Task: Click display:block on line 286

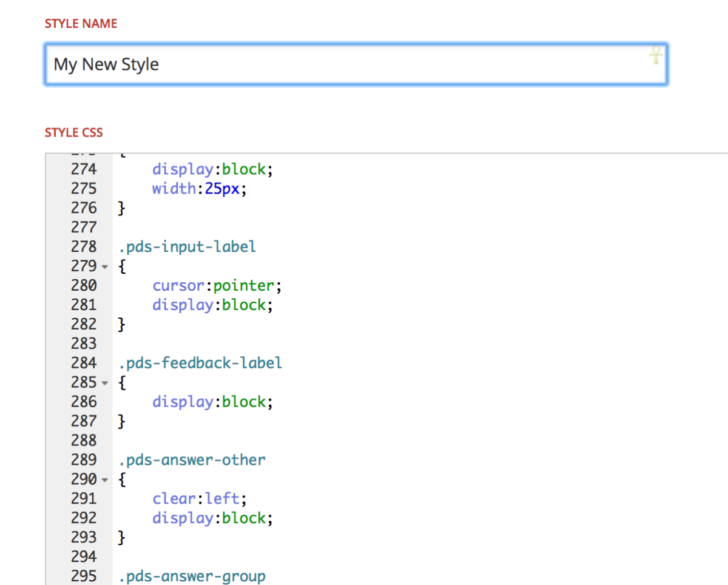Action: pos(212,402)
